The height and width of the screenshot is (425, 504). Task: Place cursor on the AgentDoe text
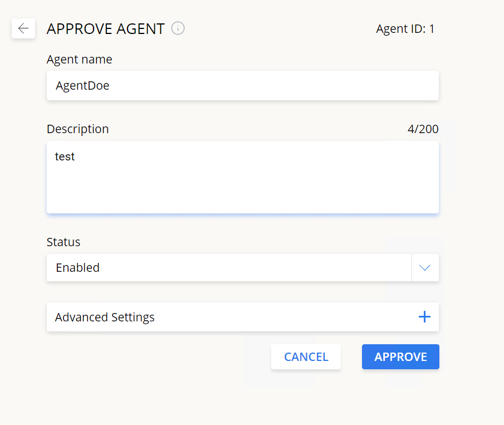[82, 86]
